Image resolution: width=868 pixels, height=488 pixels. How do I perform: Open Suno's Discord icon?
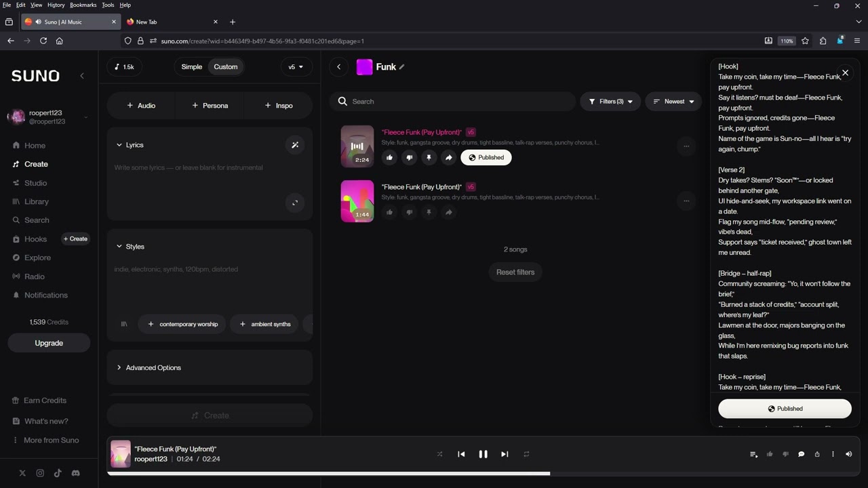(75, 473)
